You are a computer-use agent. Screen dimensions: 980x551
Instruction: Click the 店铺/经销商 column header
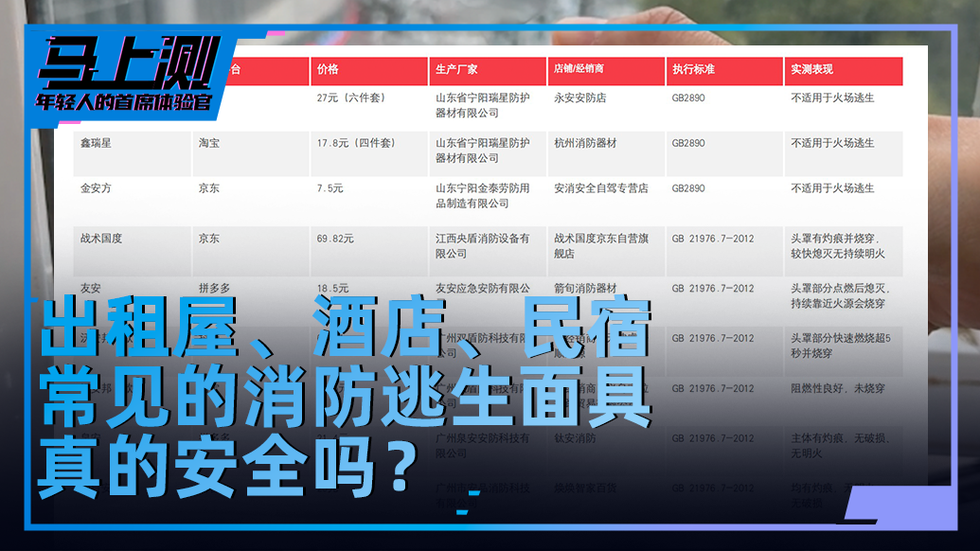(582, 69)
